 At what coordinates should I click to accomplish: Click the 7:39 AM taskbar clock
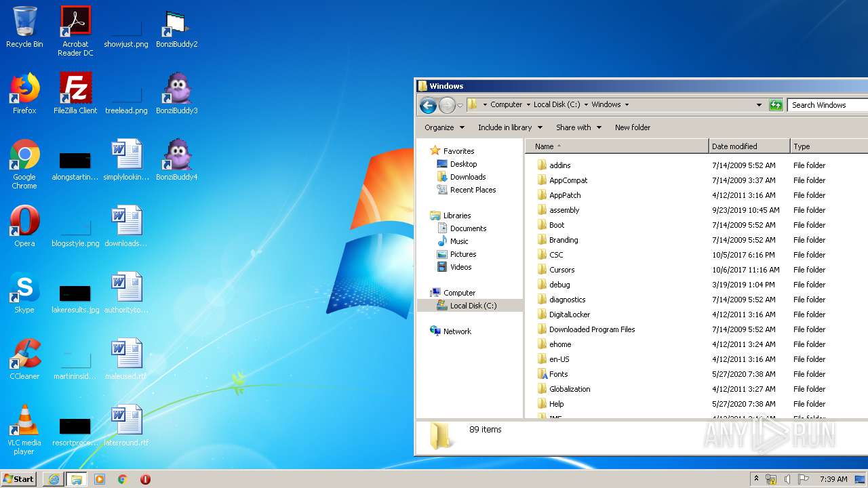tap(833, 479)
